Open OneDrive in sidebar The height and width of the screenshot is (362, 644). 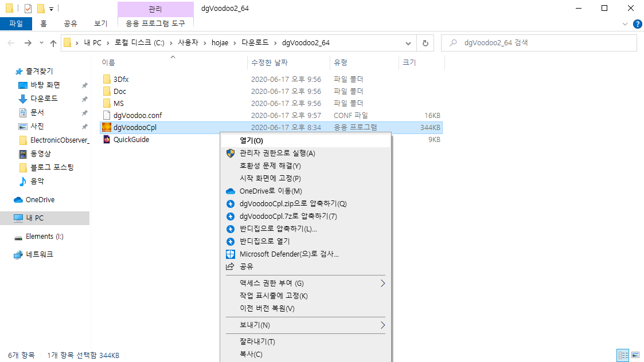(40, 200)
